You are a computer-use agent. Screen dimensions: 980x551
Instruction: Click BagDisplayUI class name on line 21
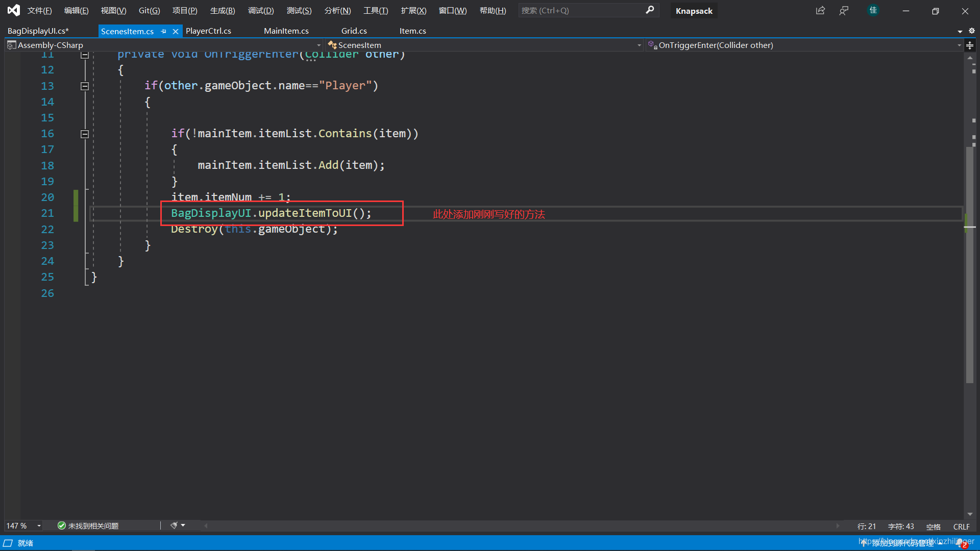(211, 213)
